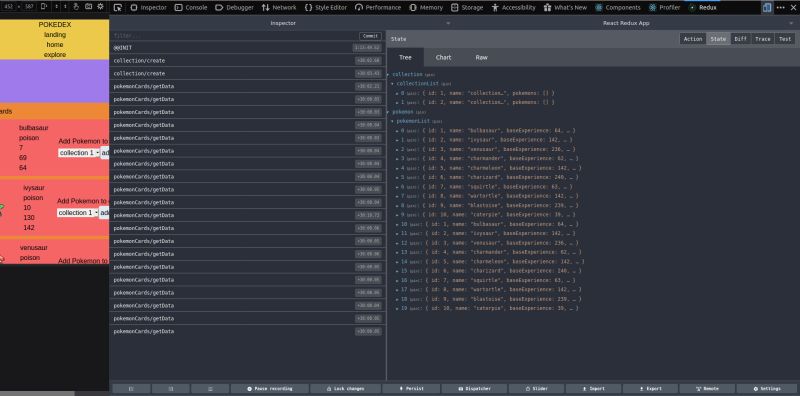
Task: Click the action filter input field
Action: (x=235, y=36)
